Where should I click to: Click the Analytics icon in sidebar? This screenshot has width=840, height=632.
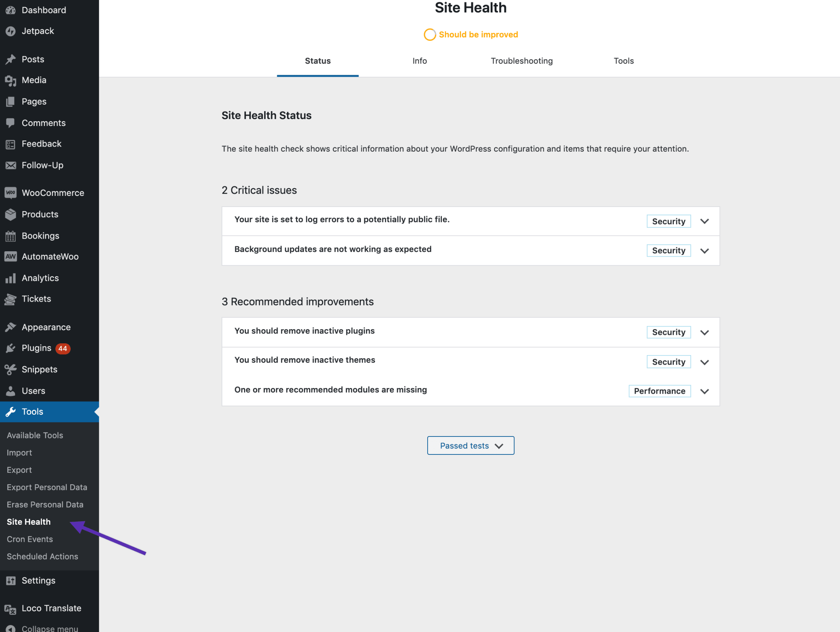(11, 278)
